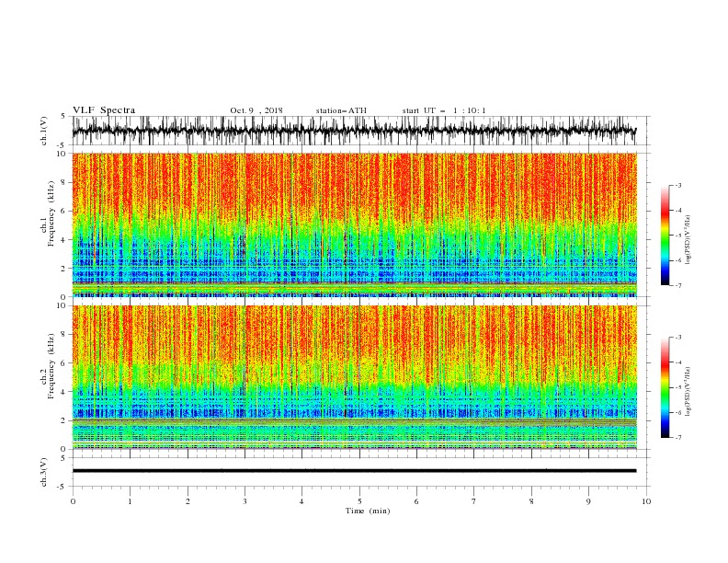Click the "5" tick on ch.1(V) axis

pos(63,117)
